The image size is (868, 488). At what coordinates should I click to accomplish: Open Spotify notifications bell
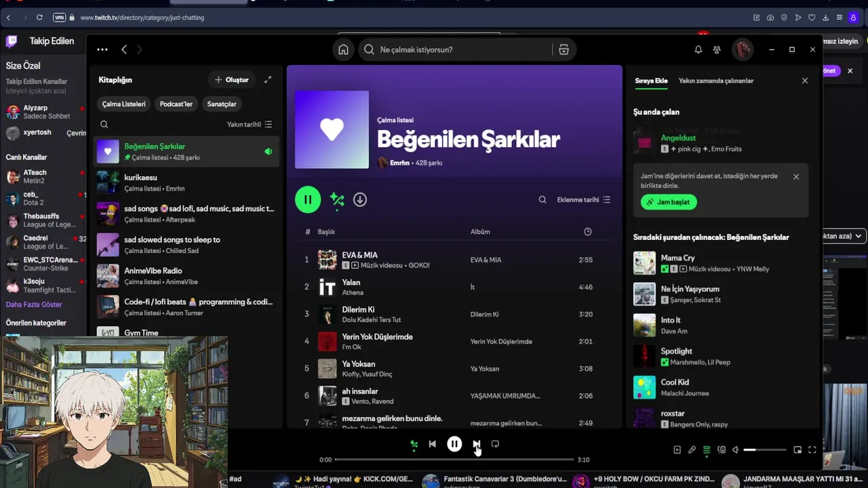click(698, 49)
